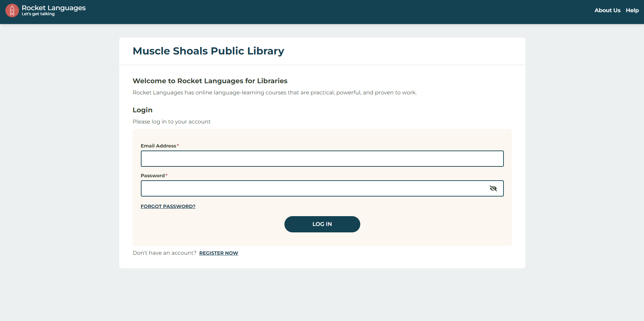Click the red asterisk beside Email Address
This screenshot has width=644, height=321.
(178, 145)
